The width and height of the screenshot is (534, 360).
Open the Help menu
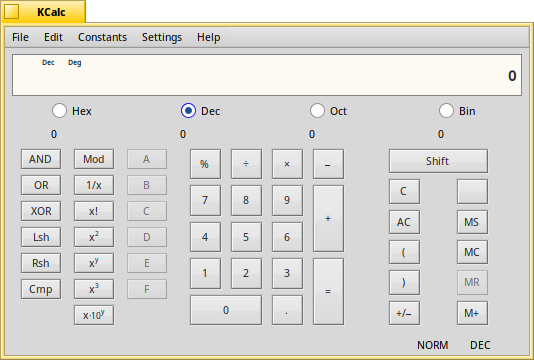(x=208, y=37)
